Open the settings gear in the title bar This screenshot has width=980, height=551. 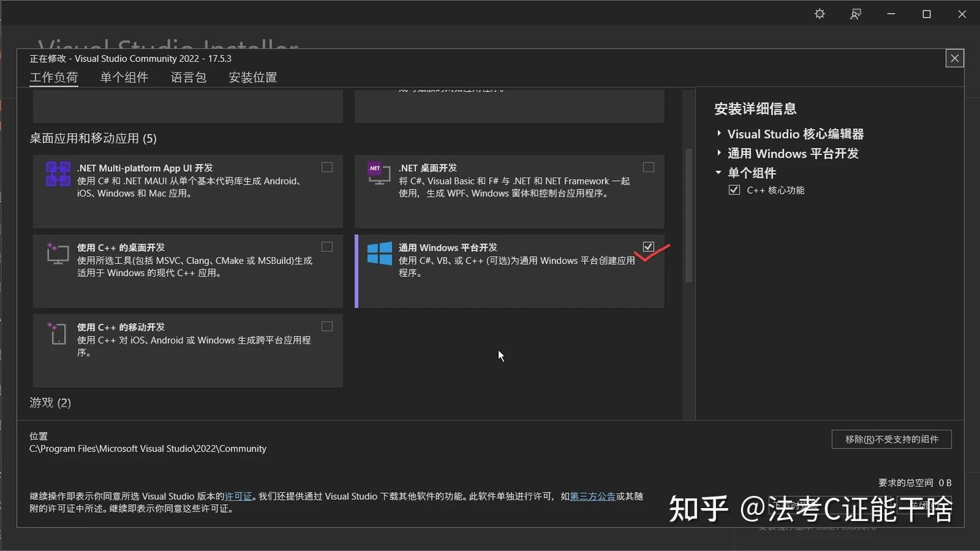[819, 14]
